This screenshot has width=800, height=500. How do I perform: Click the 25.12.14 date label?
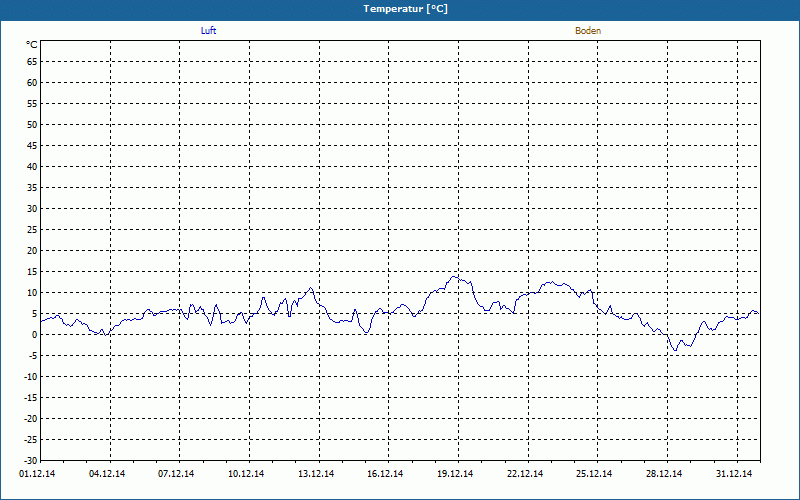pyautogui.click(x=594, y=474)
